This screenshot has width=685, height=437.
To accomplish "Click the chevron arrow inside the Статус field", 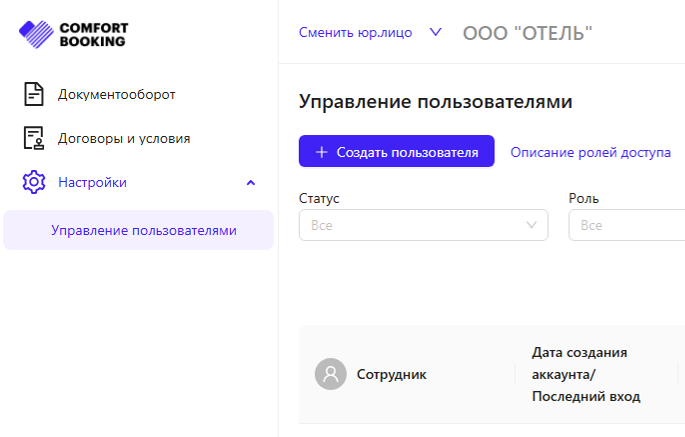I will [x=532, y=225].
